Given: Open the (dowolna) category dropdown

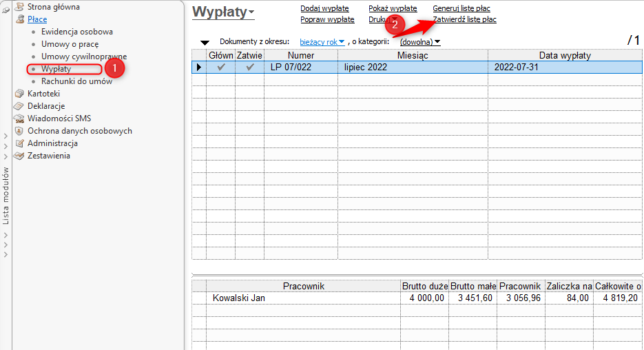Looking at the screenshot, I should click(x=420, y=42).
